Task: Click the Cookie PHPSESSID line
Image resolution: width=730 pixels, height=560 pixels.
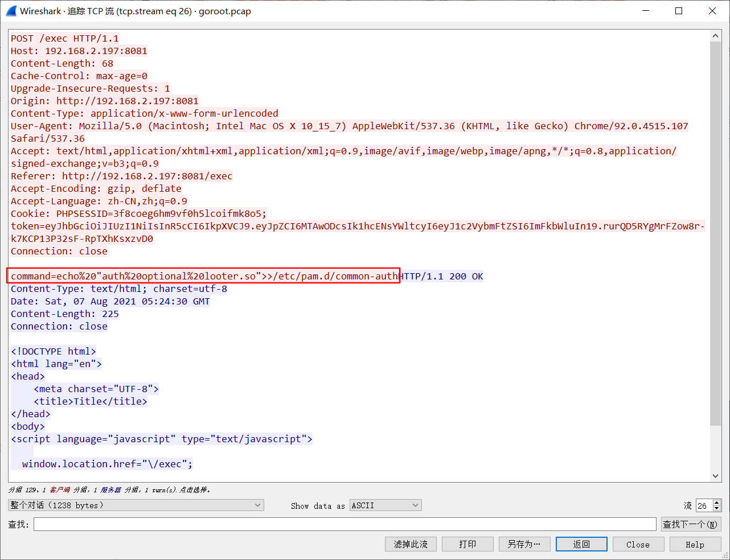Action: (139, 213)
